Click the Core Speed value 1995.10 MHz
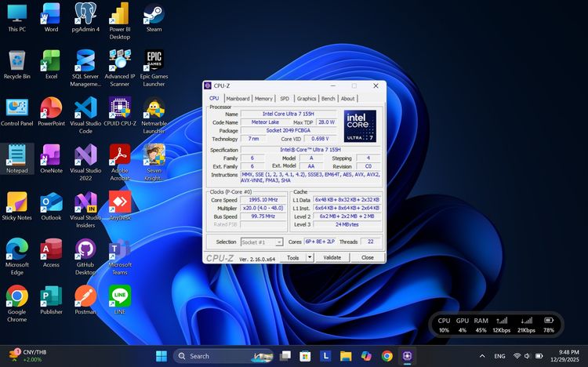 263,200
